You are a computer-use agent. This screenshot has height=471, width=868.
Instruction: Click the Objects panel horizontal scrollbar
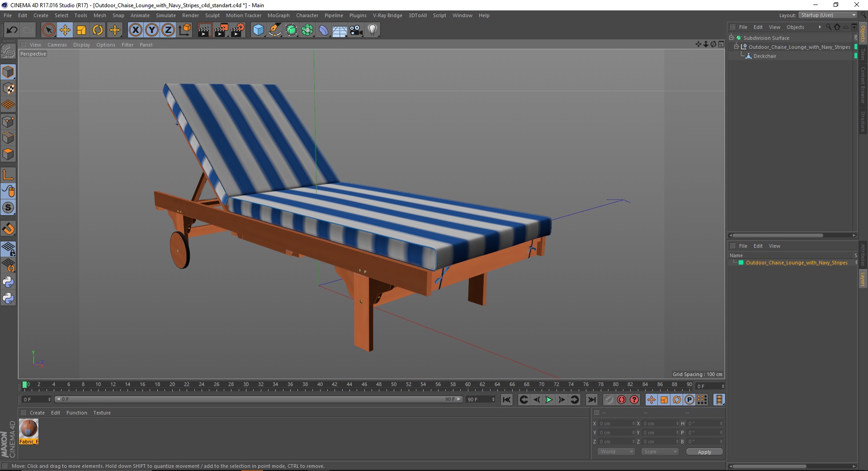[x=778, y=235]
